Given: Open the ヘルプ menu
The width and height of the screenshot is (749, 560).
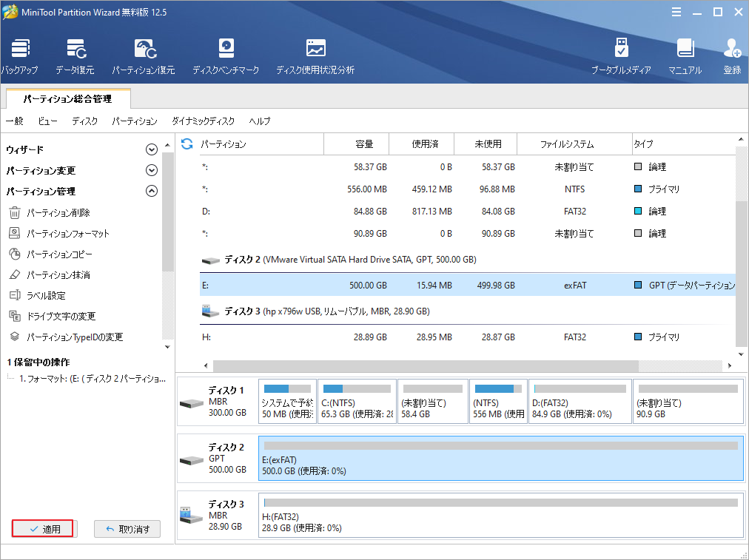Looking at the screenshot, I should click(x=259, y=121).
